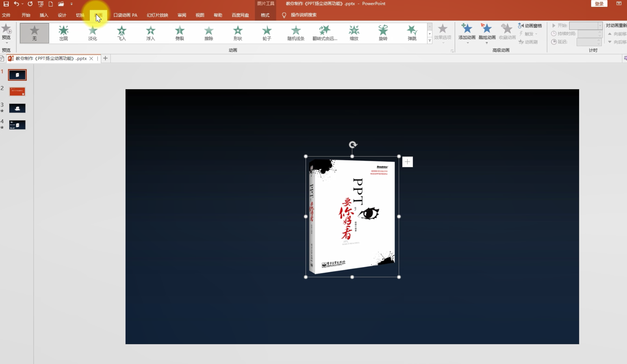Select slide 2 thumbnail

17,92
